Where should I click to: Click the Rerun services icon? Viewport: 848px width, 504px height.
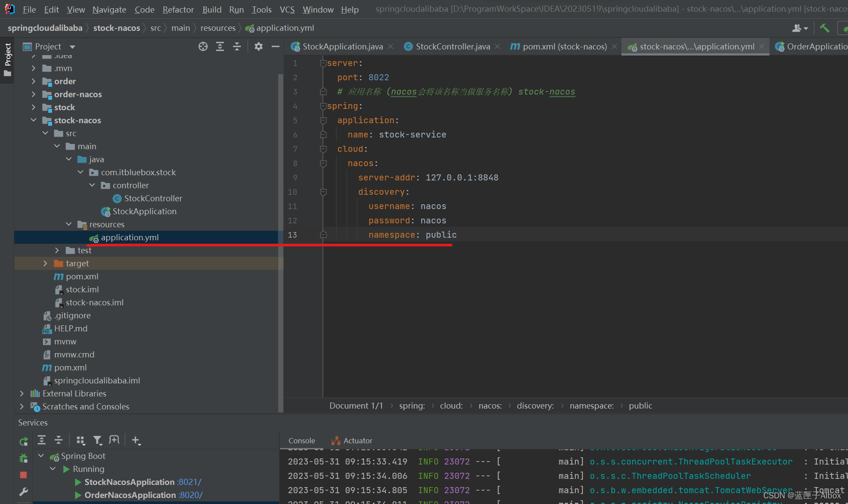pos(23,442)
